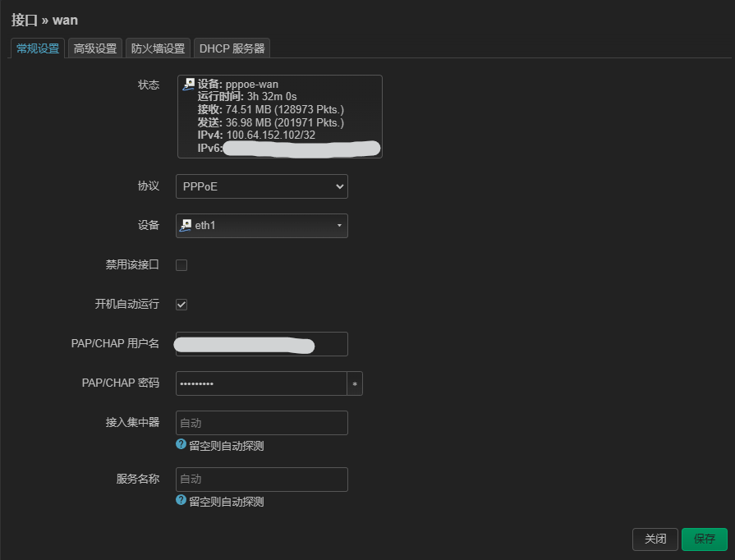735x560 pixels.
Task: Select the 服务名称 input box
Action: (261, 479)
